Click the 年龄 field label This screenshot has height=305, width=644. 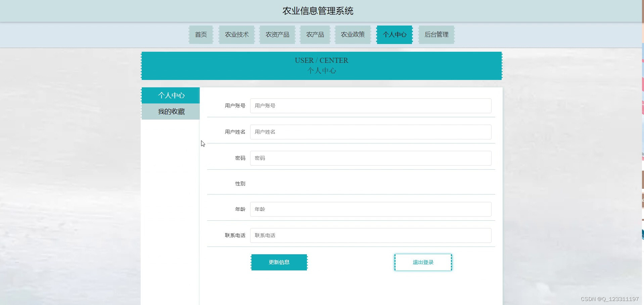[x=240, y=209]
